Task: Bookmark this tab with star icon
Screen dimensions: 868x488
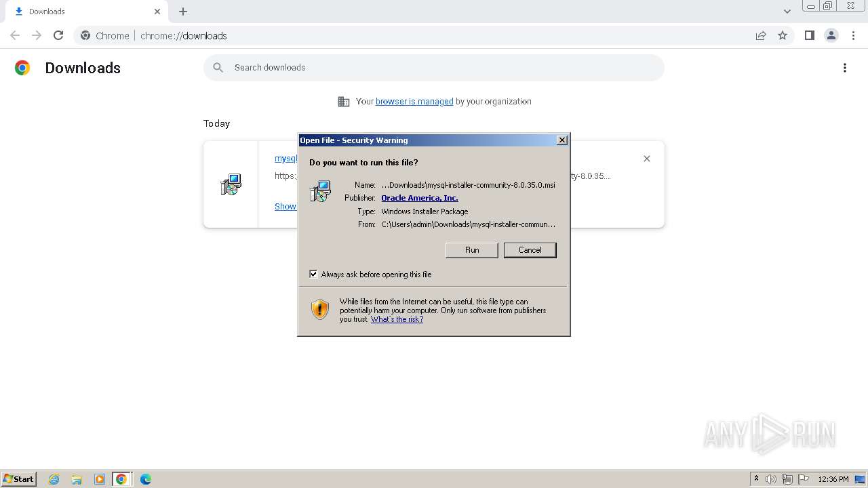Action: click(x=783, y=36)
